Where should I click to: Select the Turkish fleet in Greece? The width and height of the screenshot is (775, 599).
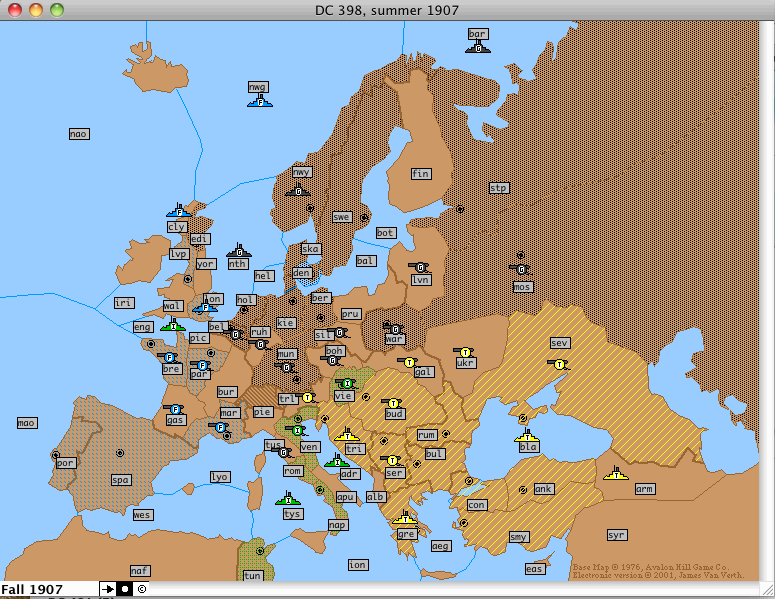(x=405, y=518)
